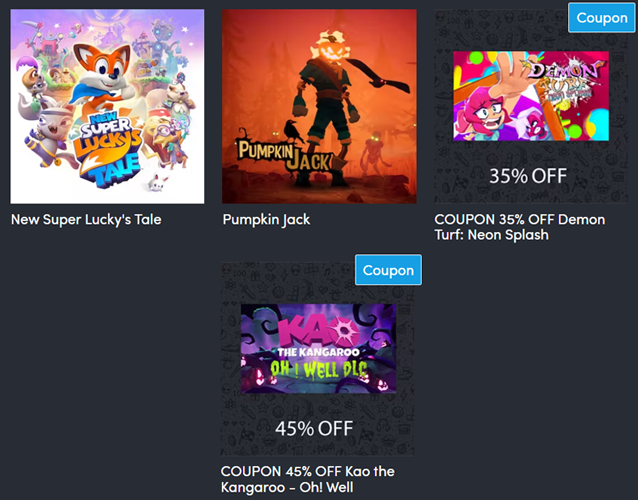Click the 45% OFF discount text

click(314, 428)
